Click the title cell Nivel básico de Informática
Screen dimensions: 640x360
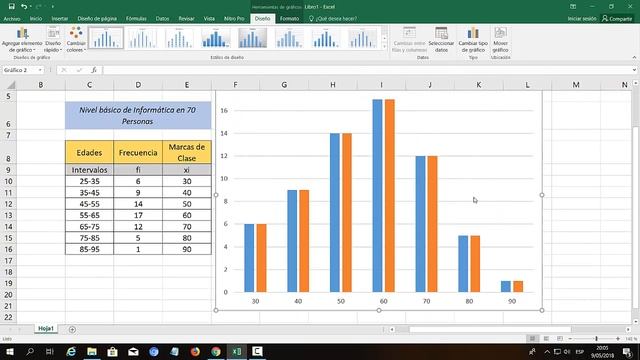138,116
